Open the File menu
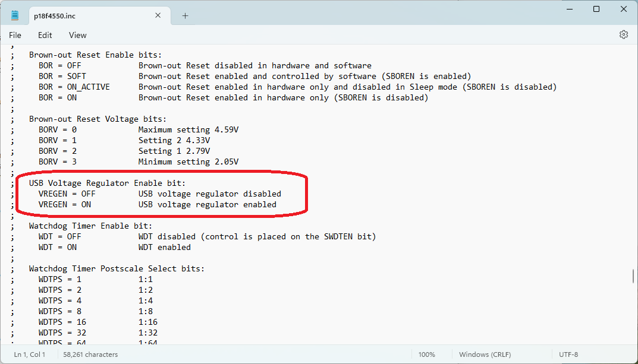This screenshot has width=638, height=364. point(15,35)
